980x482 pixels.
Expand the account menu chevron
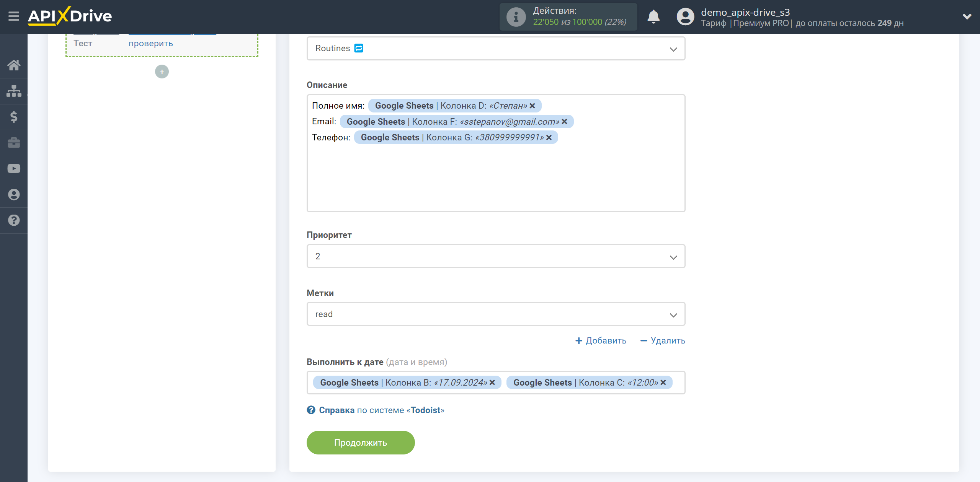point(967,16)
